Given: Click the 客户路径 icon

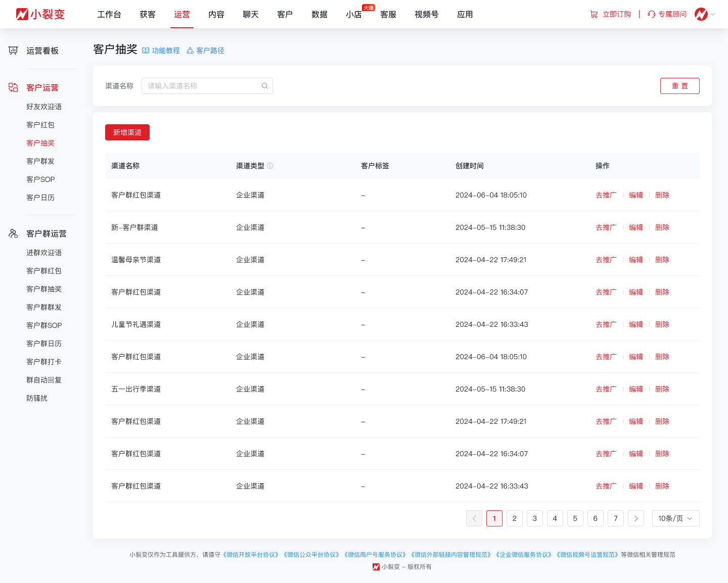Looking at the screenshot, I should (x=190, y=51).
